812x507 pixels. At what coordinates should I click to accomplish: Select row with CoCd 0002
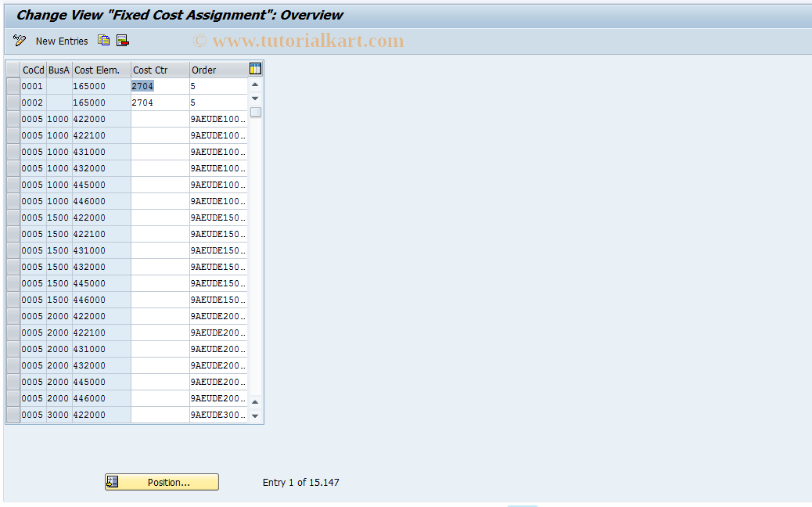point(13,102)
